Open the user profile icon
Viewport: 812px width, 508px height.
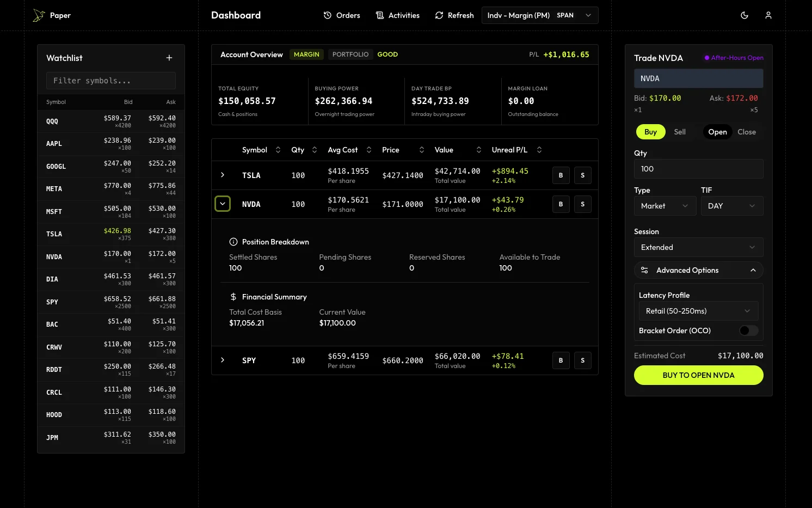point(768,15)
